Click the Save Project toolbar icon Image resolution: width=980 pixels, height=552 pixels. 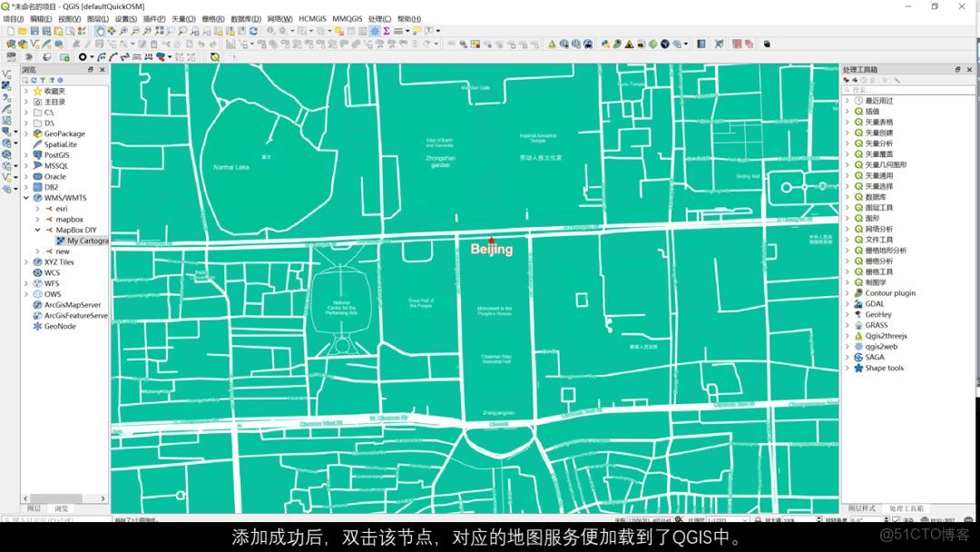tap(34, 32)
